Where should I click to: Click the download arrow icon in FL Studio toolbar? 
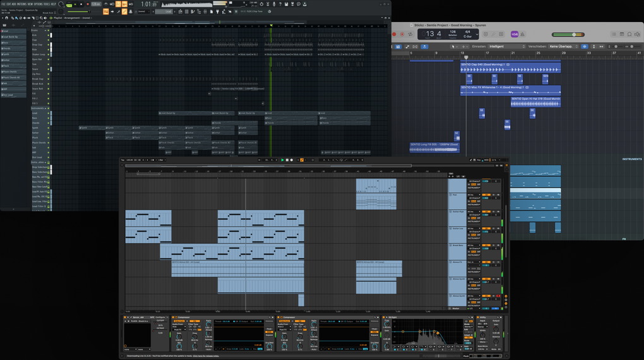tap(305, 4)
